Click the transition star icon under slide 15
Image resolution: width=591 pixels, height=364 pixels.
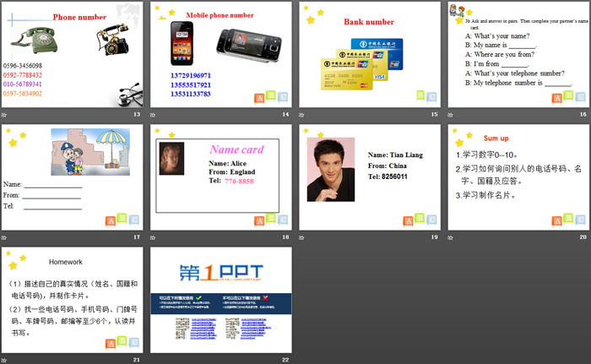click(301, 115)
